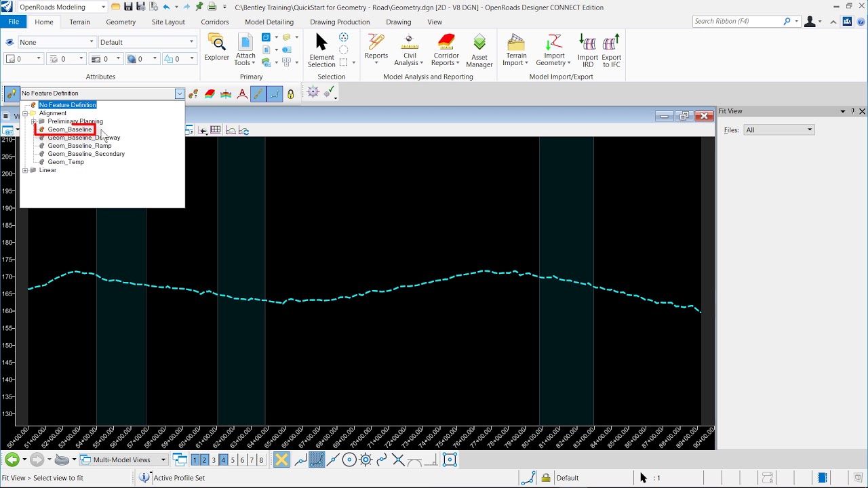Click the padlock icon in feature definition toolbar
The image size is (868, 488).
pos(291,94)
